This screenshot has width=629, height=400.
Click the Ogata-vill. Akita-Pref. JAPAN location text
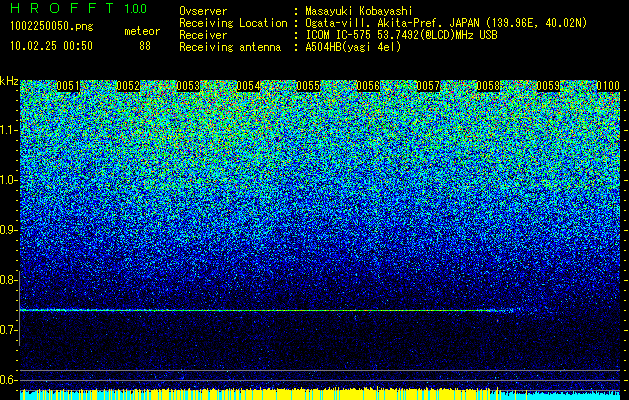click(446, 23)
